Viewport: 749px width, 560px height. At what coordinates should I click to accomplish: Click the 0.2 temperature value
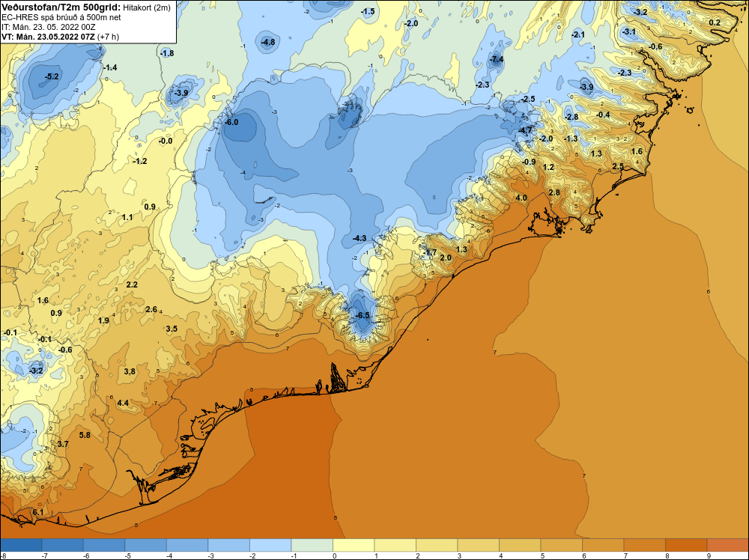[715, 23]
